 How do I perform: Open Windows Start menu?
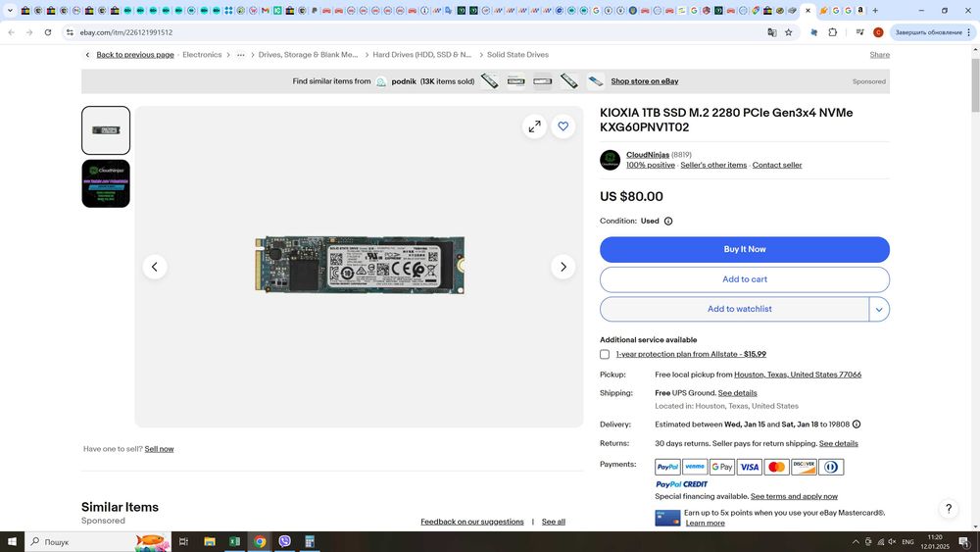pos(12,542)
